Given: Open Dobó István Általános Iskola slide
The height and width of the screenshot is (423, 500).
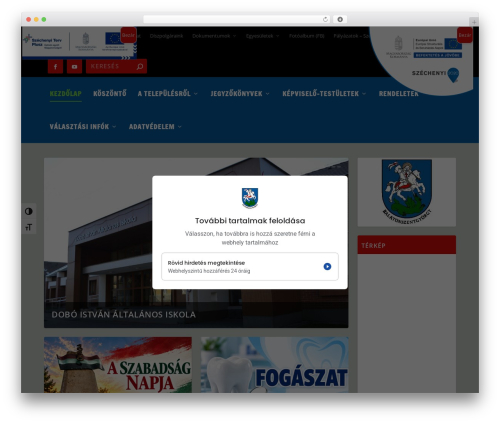Looking at the screenshot, I should pos(196,243).
